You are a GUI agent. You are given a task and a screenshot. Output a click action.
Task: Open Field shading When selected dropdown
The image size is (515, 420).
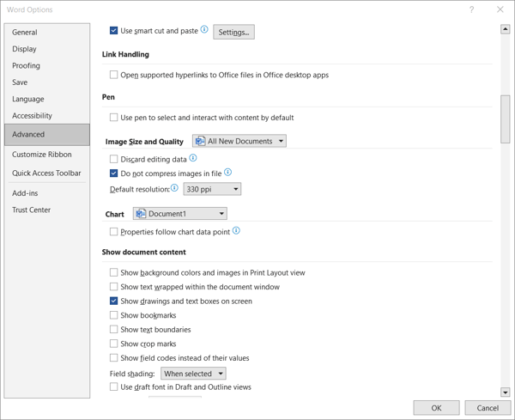[193, 374]
